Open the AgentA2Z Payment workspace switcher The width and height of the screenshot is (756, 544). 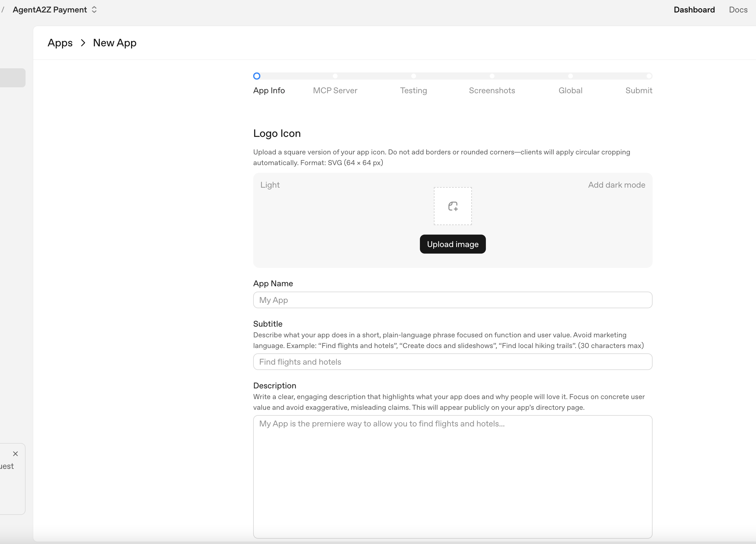click(x=94, y=10)
